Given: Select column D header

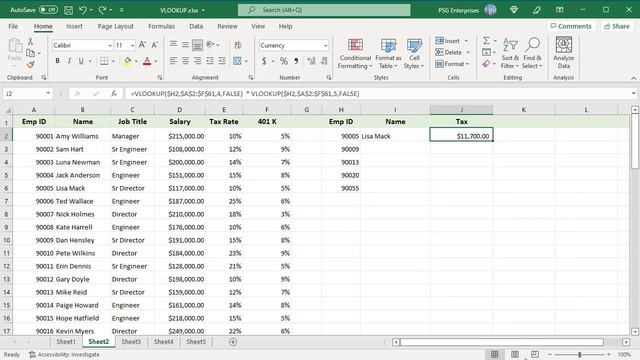Looking at the screenshot, I should pos(180,109).
